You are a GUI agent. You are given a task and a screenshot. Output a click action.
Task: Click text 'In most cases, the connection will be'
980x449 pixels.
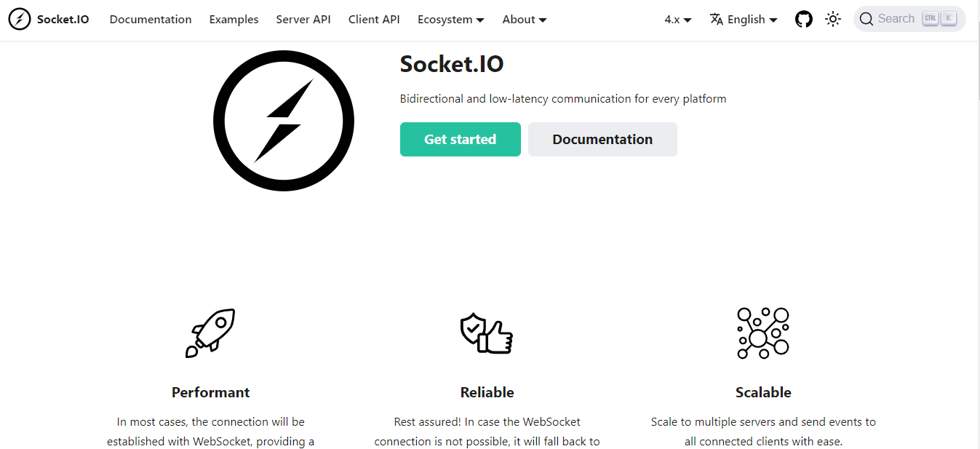[210, 421]
